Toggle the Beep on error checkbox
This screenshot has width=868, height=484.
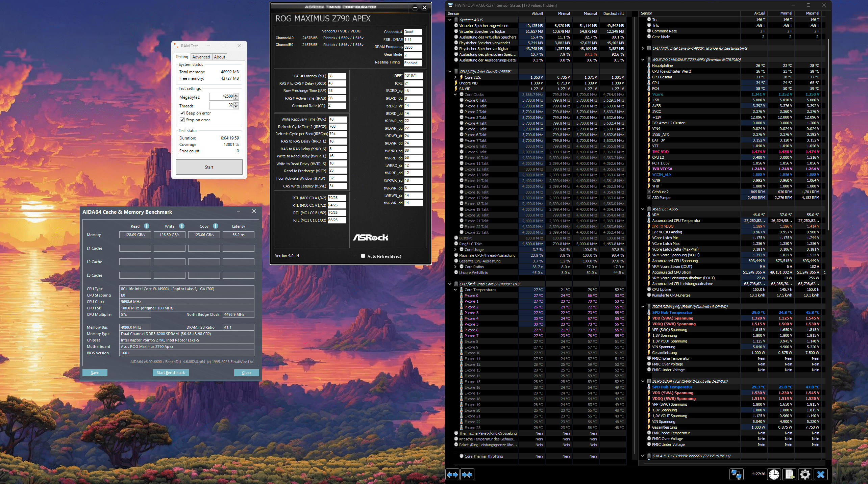click(x=182, y=113)
